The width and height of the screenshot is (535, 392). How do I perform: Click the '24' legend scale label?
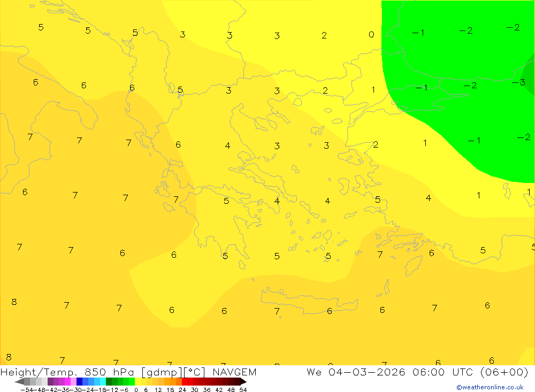pos(182,390)
